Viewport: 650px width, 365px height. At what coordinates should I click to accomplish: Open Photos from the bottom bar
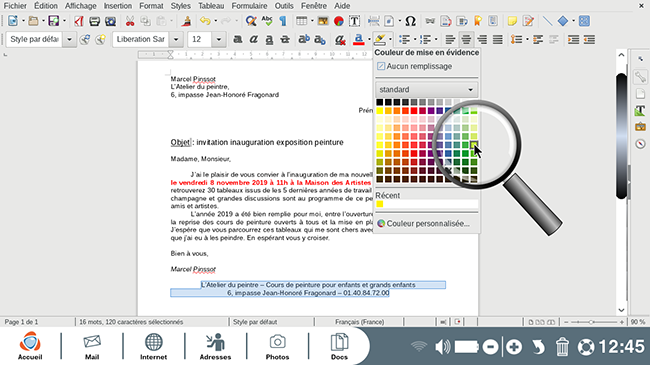pyautogui.click(x=277, y=346)
